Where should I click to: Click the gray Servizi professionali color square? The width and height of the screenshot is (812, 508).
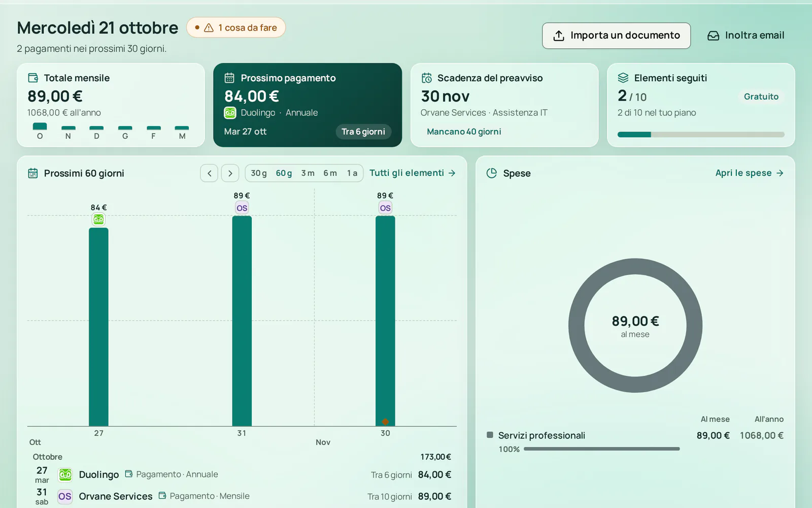point(490,435)
